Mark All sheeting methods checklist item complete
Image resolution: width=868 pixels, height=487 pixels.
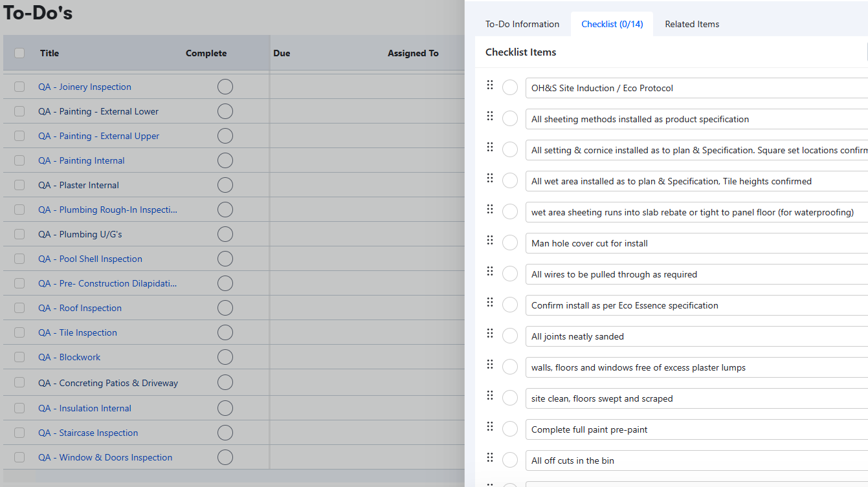[x=510, y=118]
